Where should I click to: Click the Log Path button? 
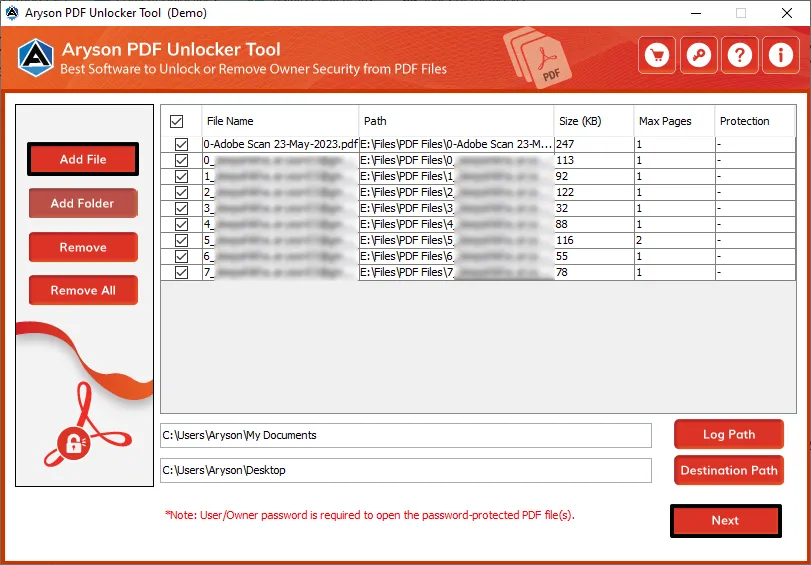point(729,435)
